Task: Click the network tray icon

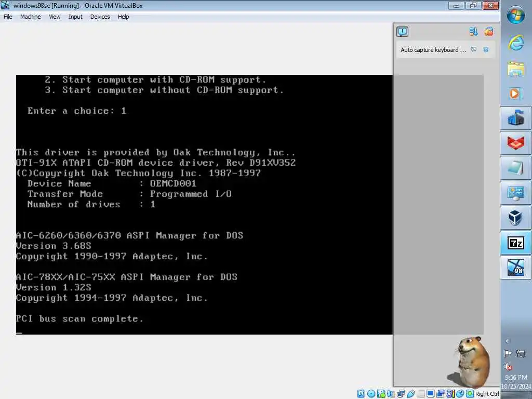Action: pyautogui.click(x=521, y=354)
